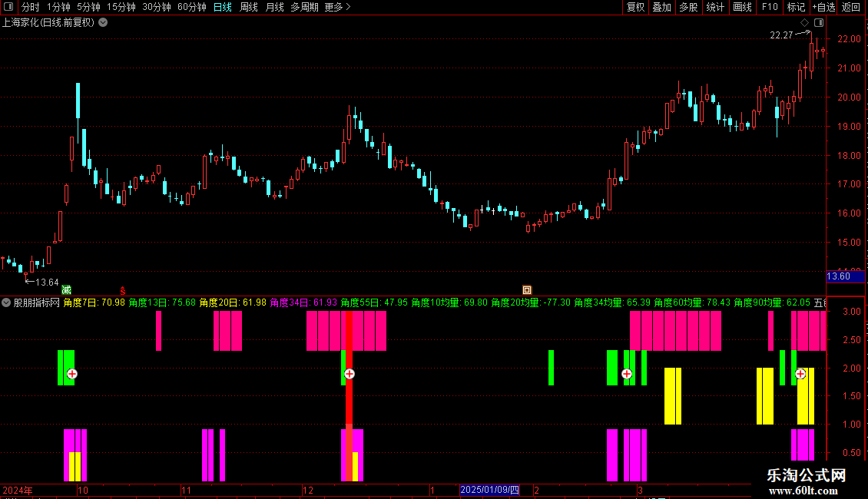Click the 角度34日: 61.93 value
Image resolution: width=868 pixels, height=499 pixels.
point(303,302)
